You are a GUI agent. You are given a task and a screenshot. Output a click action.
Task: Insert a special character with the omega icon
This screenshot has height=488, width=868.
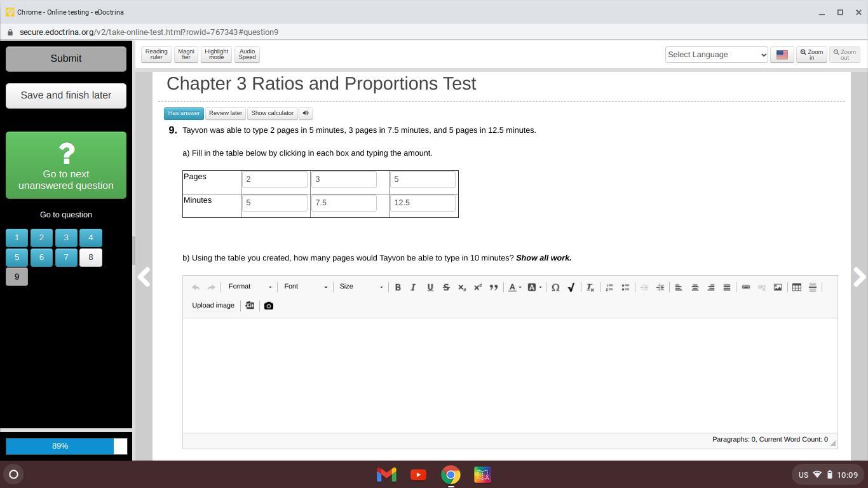point(555,287)
